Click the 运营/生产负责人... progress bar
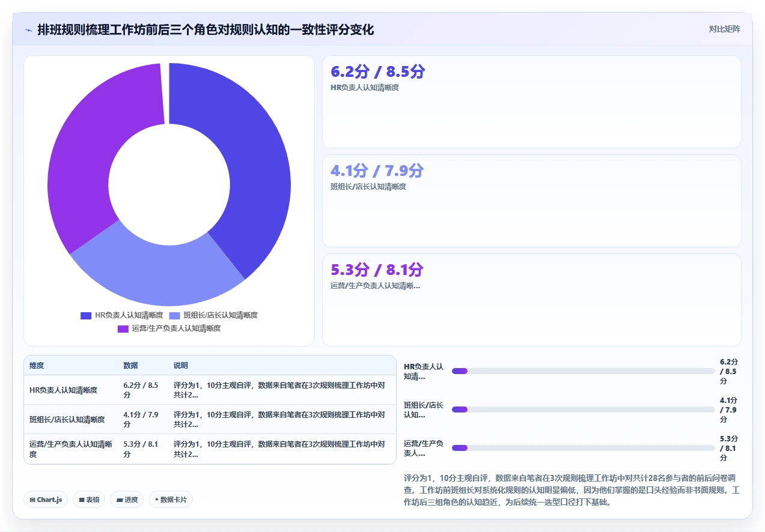The image size is (765, 532). pos(584,448)
